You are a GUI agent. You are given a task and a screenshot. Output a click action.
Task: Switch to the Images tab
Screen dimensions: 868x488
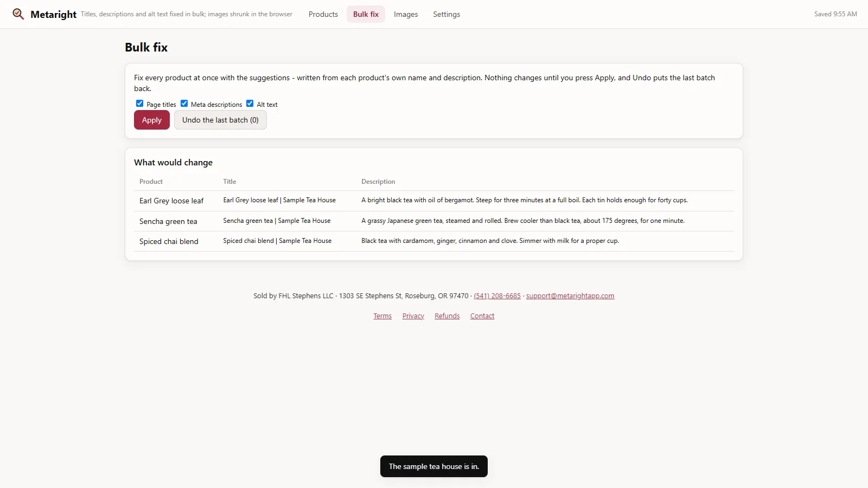click(406, 14)
